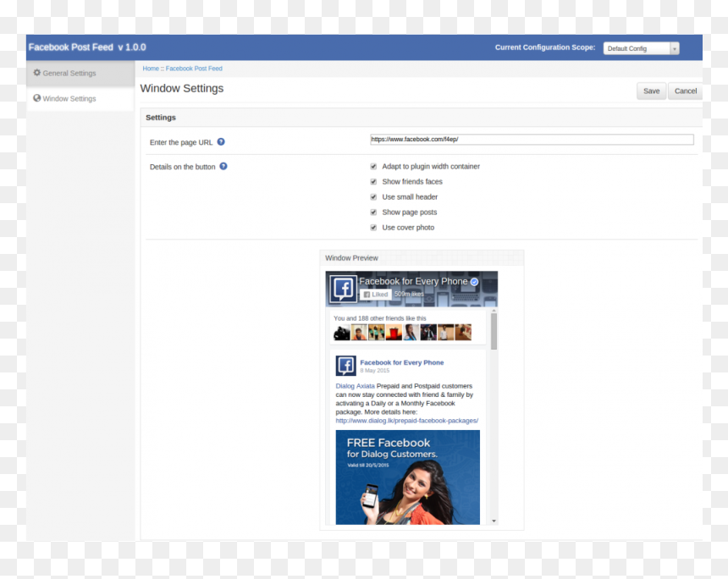
Task: Click the last friend face thumbnail
Action: coord(463,333)
